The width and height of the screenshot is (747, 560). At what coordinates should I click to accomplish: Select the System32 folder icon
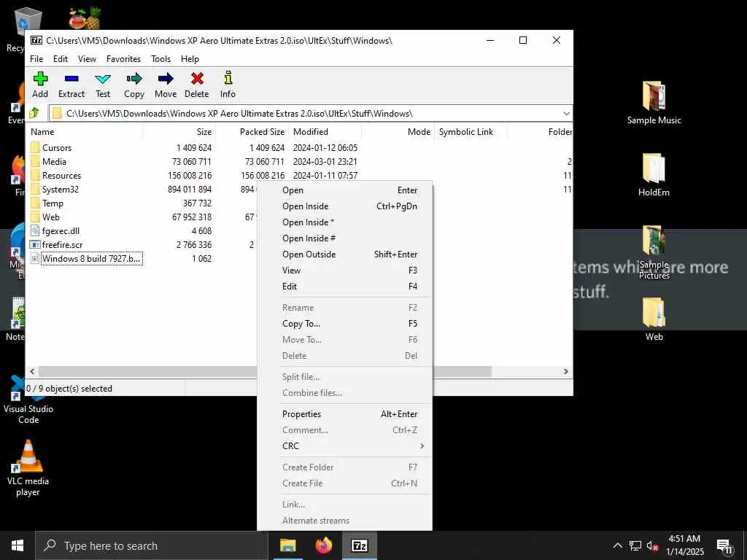(x=35, y=189)
